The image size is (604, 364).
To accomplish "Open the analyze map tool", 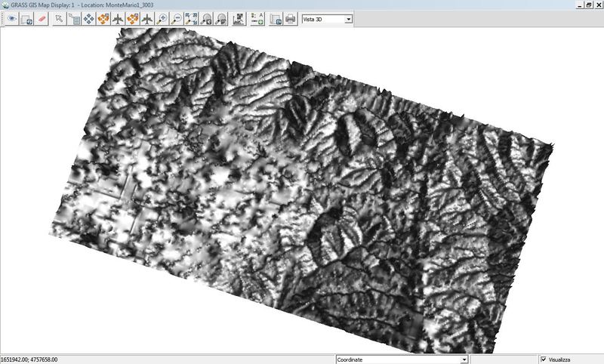I will pos(239,19).
